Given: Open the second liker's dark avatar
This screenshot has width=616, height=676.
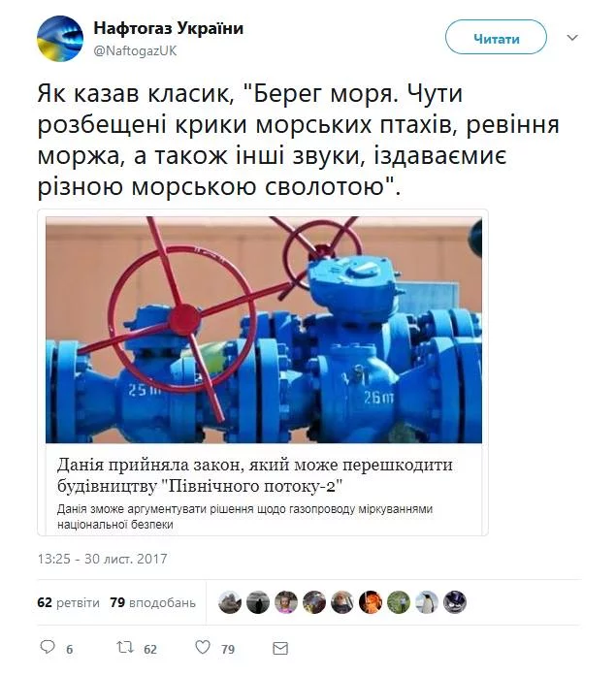Looking at the screenshot, I should pyautogui.click(x=258, y=602).
